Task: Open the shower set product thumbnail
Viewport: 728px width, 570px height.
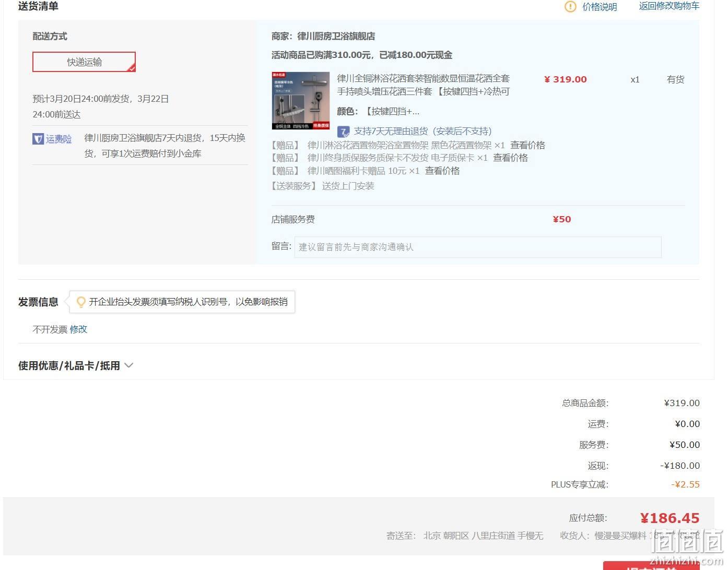Action: (x=301, y=101)
